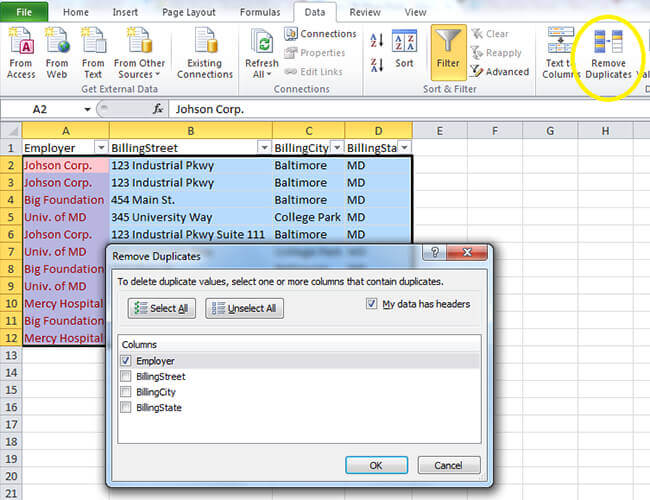
Task: Click Select All in dialog
Action: click(162, 308)
